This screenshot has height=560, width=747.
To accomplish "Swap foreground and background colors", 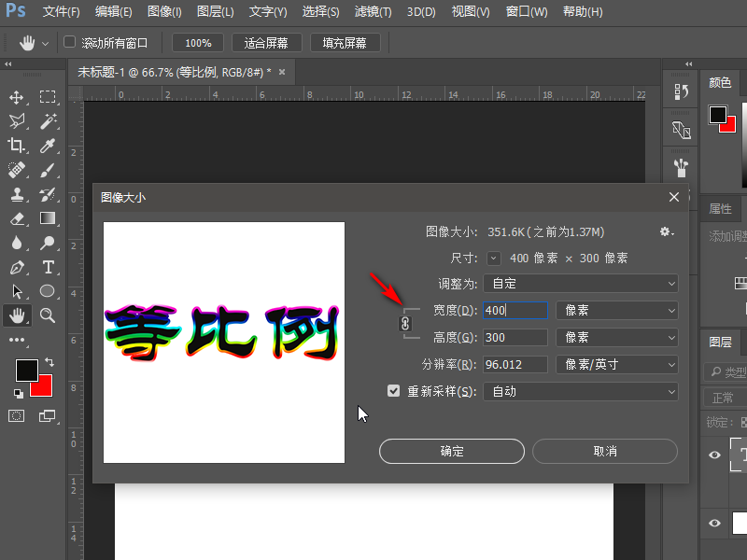I will pos(49,362).
